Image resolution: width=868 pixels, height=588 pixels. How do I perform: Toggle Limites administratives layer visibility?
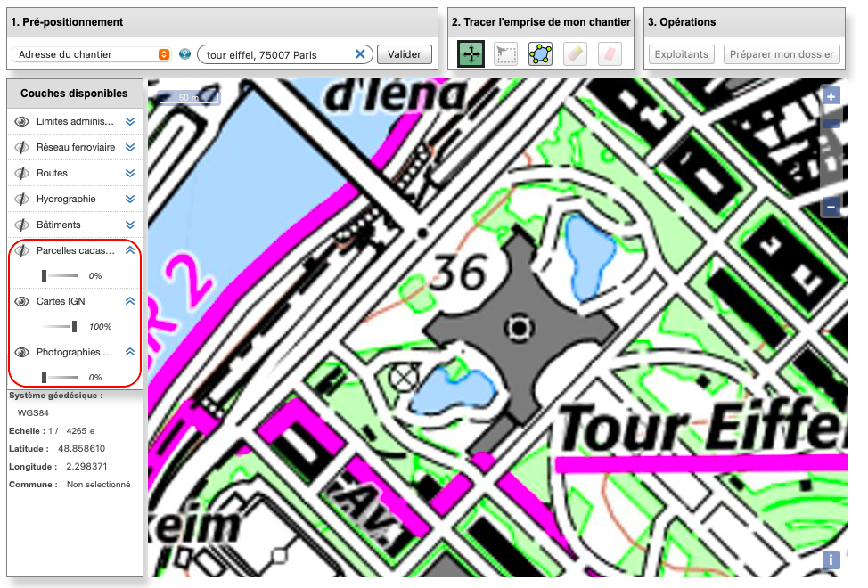(21, 121)
